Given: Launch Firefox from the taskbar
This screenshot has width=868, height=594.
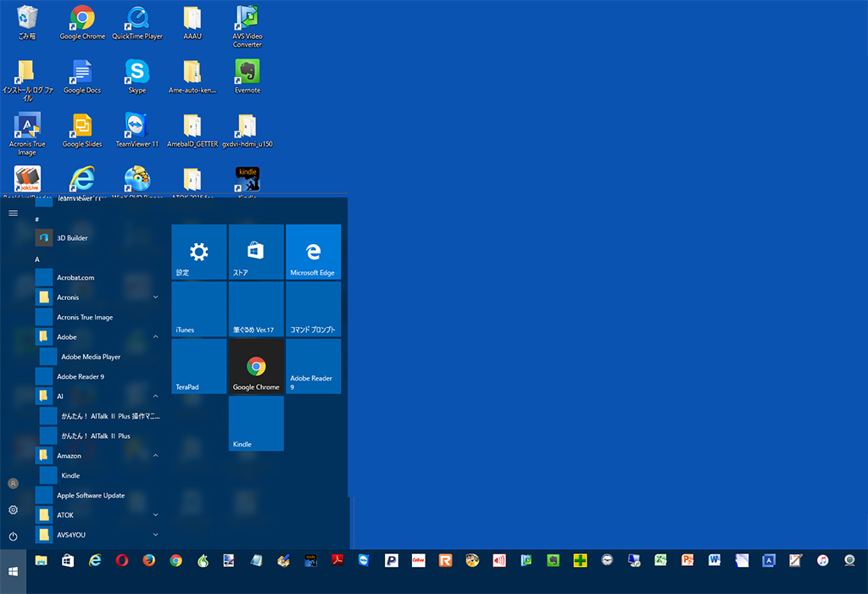Looking at the screenshot, I should tap(149, 560).
